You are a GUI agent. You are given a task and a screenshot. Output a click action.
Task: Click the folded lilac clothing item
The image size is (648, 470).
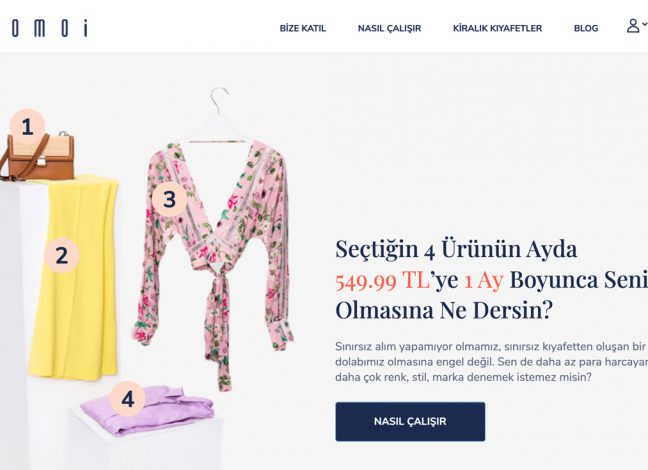click(149, 411)
